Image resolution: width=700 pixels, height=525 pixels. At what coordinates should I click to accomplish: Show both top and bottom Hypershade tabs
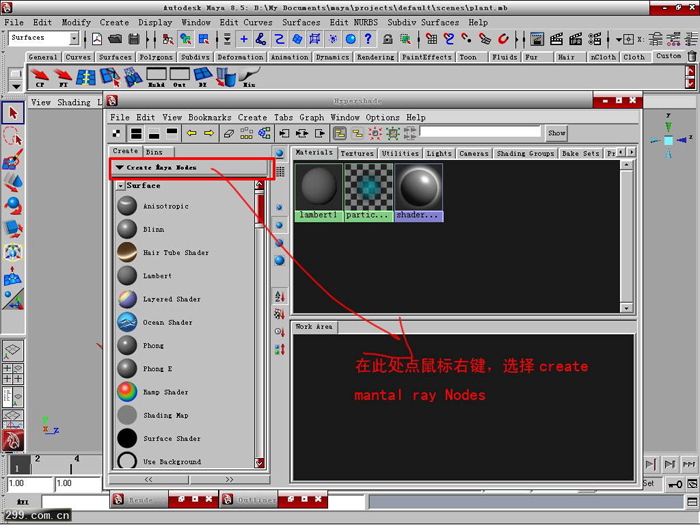(136, 133)
